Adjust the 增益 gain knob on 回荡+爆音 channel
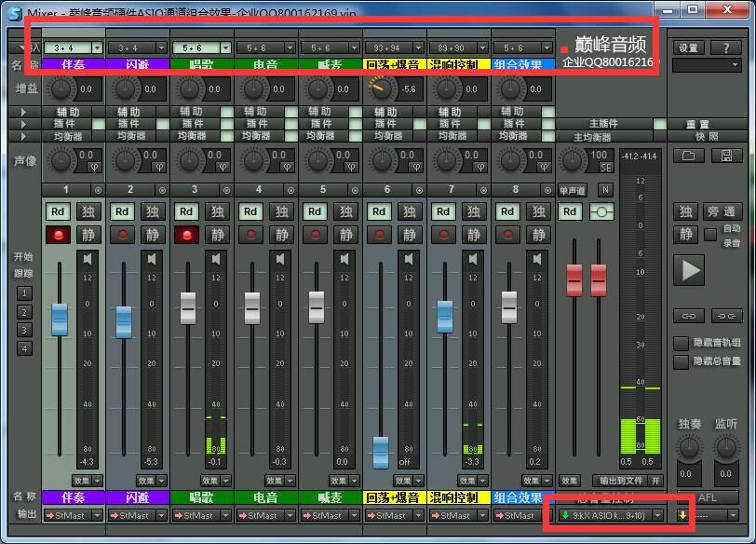Screen dimensions: 756x544 [382, 89]
